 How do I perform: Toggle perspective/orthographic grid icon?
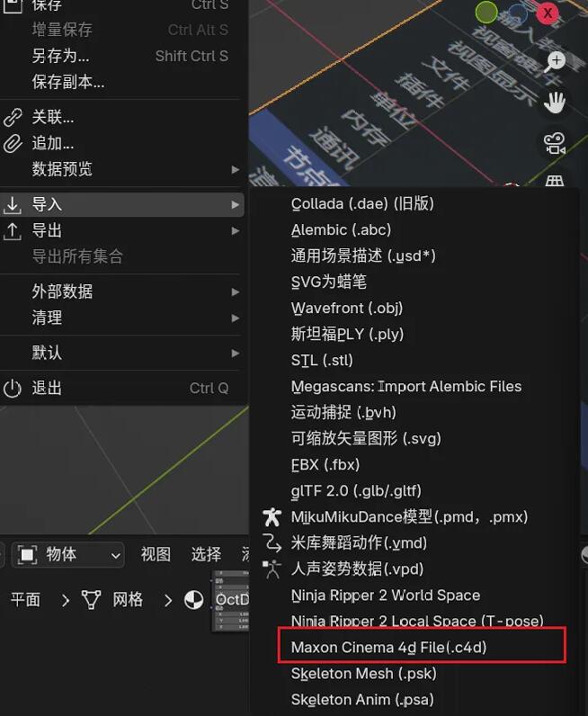coord(555,181)
